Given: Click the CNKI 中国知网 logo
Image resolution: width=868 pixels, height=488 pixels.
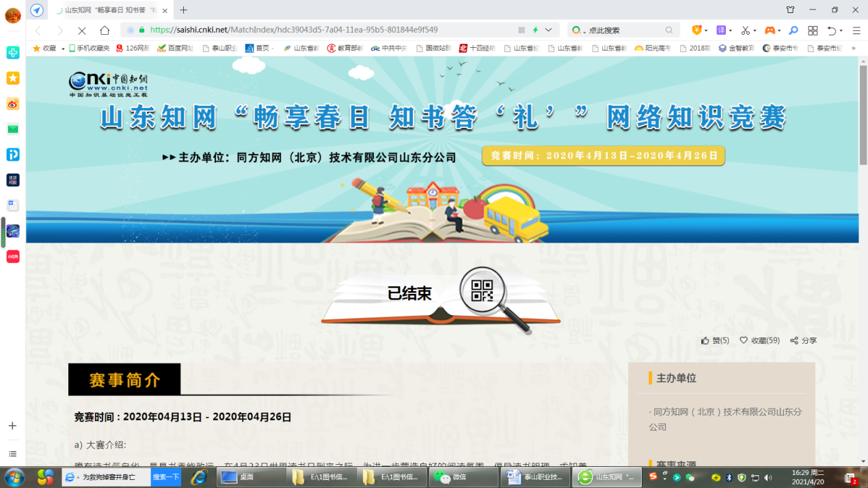Looking at the screenshot, I should (109, 84).
